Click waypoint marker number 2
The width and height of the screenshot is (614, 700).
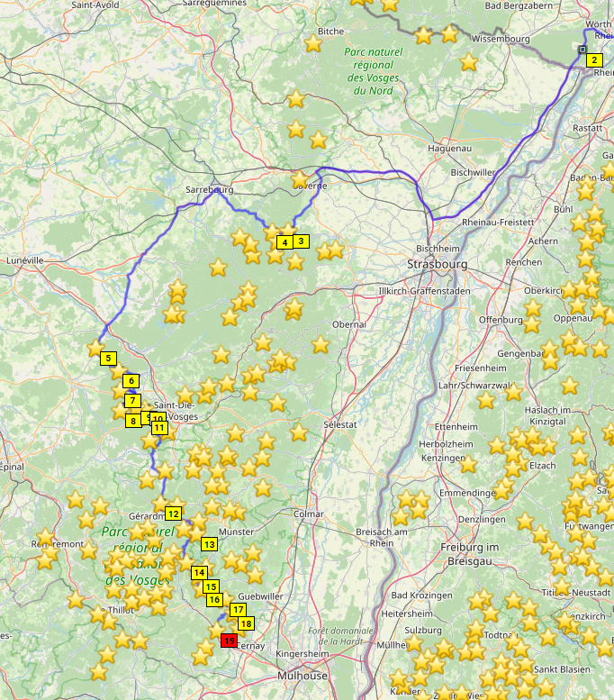(x=594, y=59)
